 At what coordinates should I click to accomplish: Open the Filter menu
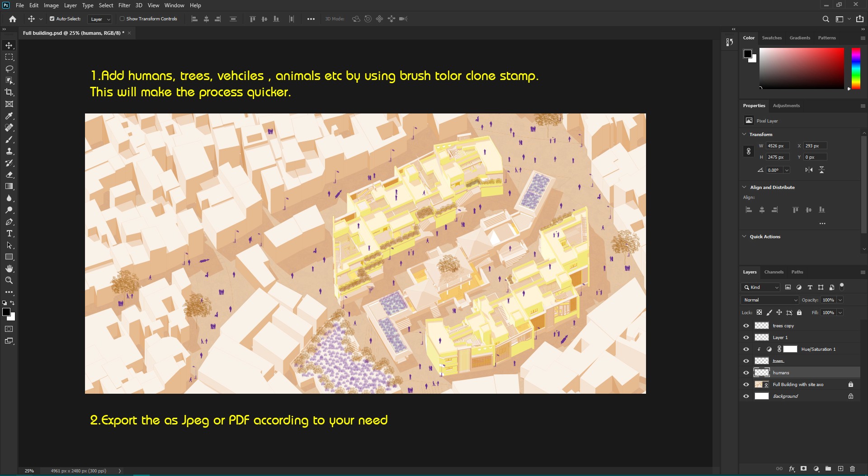point(124,5)
